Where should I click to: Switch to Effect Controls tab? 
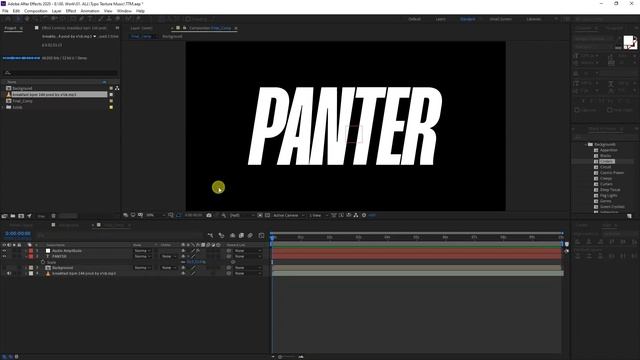(x=74, y=28)
